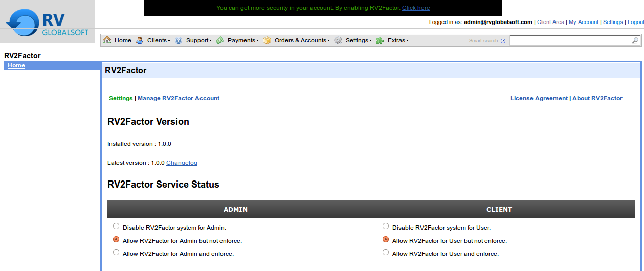Image resolution: width=644 pixels, height=271 pixels.
Task: Open the Changelog link
Action: pyautogui.click(x=182, y=163)
